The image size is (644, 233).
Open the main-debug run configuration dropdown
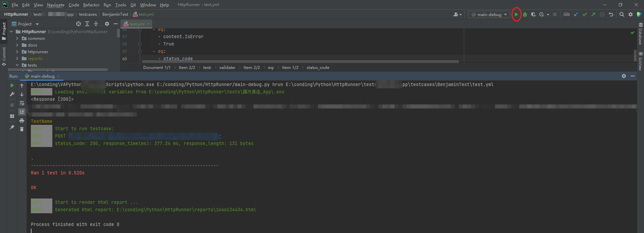tap(489, 14)
